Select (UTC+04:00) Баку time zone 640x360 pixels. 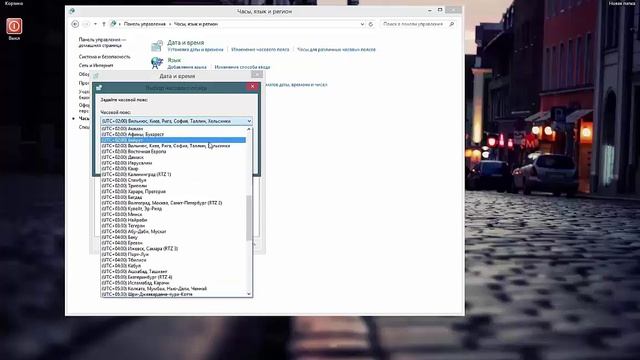(x=173, y=237)
